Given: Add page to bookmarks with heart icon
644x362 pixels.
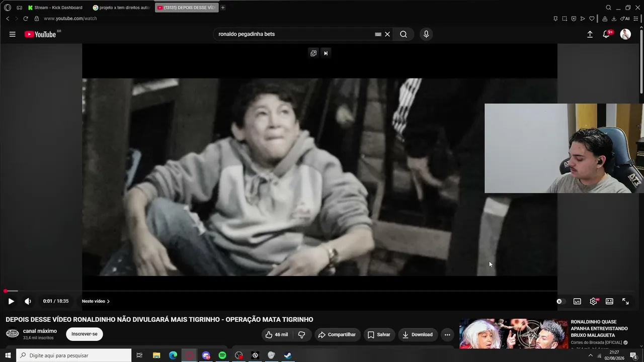Looking at the screenshot, I should [592, 19].
